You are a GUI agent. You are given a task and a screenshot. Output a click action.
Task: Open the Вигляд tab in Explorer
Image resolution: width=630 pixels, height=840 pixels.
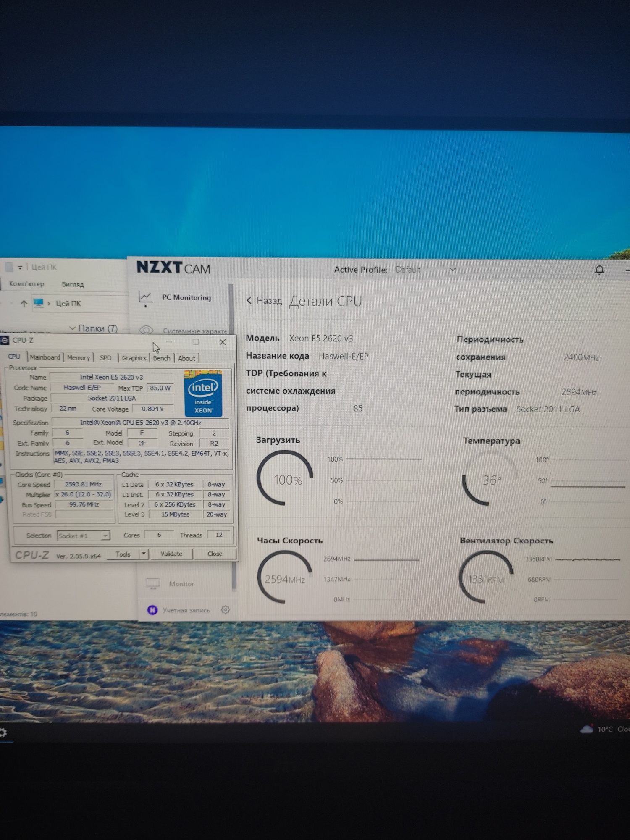click(73, 284)
